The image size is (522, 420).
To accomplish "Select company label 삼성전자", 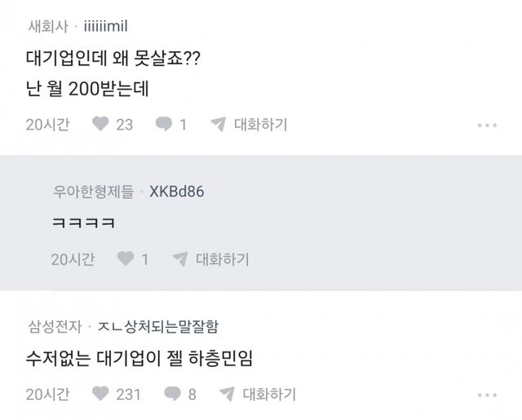I will click(x=55, y=326).
